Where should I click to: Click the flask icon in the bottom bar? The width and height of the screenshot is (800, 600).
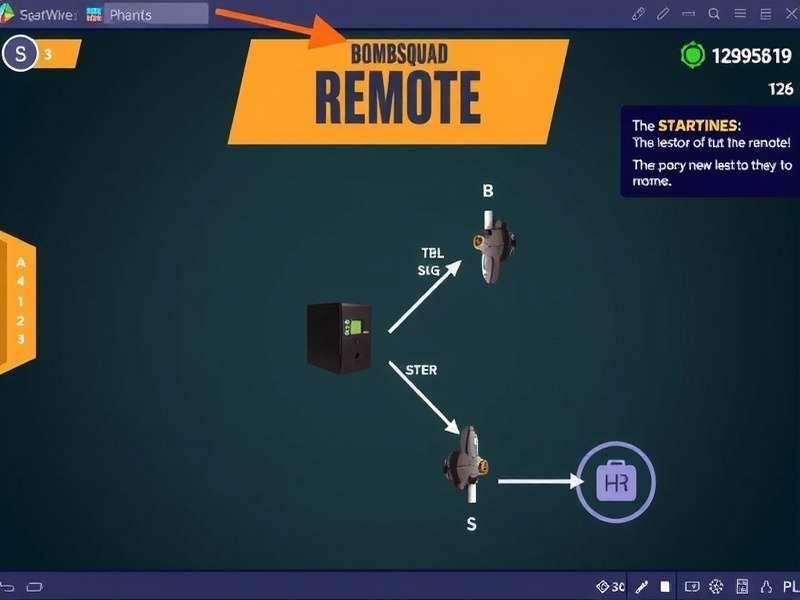(x=766, y=587)
